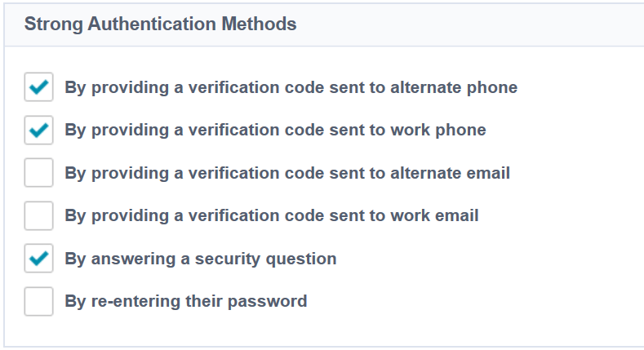
Task: Click the 'sent to work email' label text
Action: pyautogui.click(x=272, y=216)
